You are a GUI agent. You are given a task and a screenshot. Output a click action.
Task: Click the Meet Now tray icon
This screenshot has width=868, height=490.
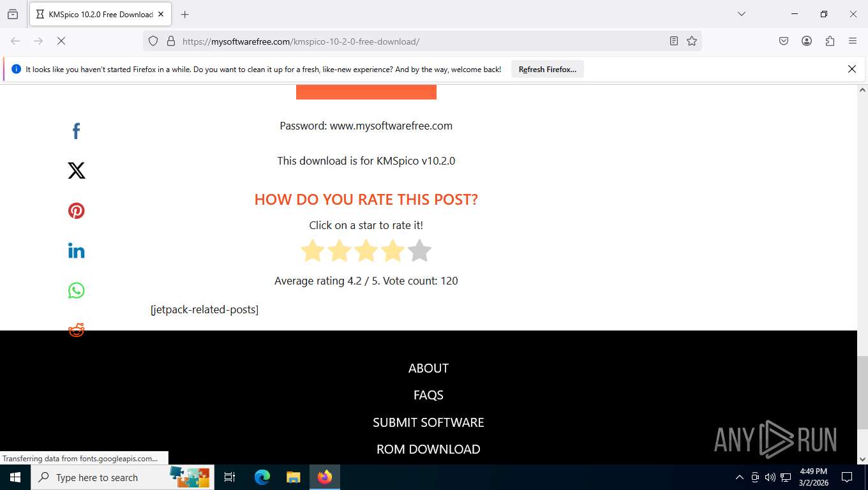(x=755, y=477)
